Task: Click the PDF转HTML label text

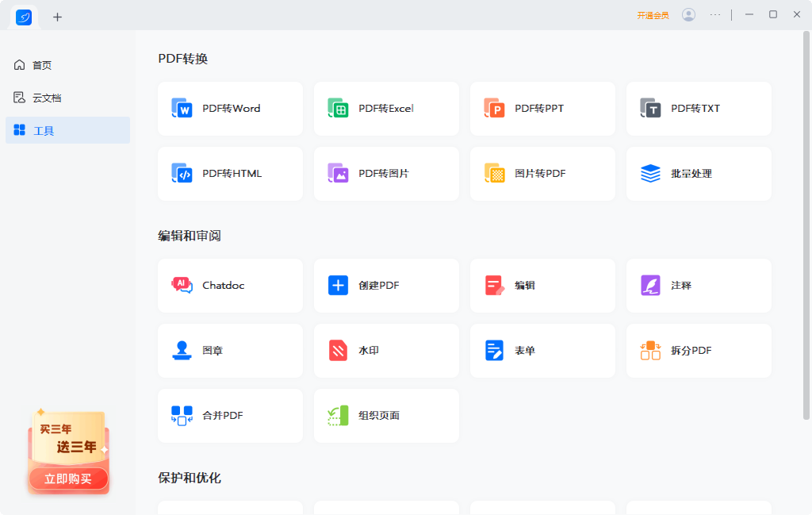Action: [232, 174]
